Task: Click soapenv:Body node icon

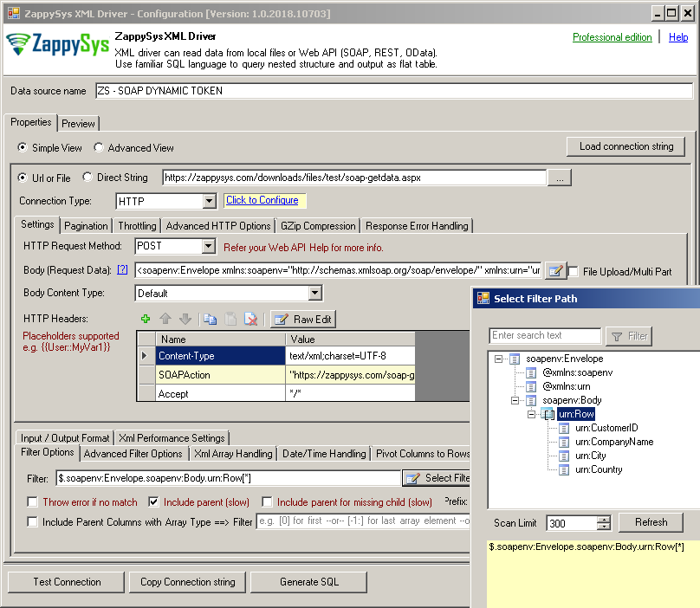Action: coord(531,400)
